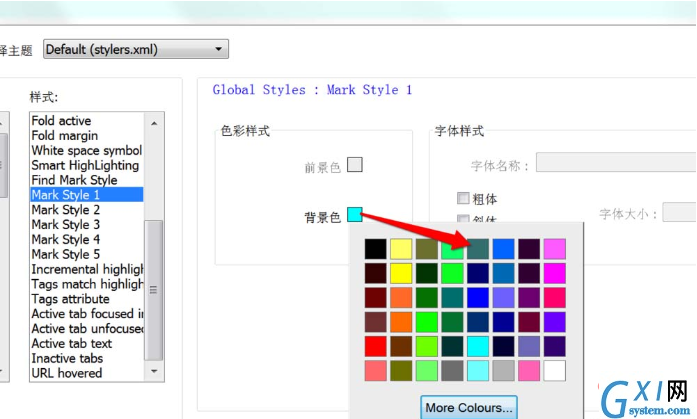Pick the violet palette swatch

pyautogui.click(x=554, y=322)
